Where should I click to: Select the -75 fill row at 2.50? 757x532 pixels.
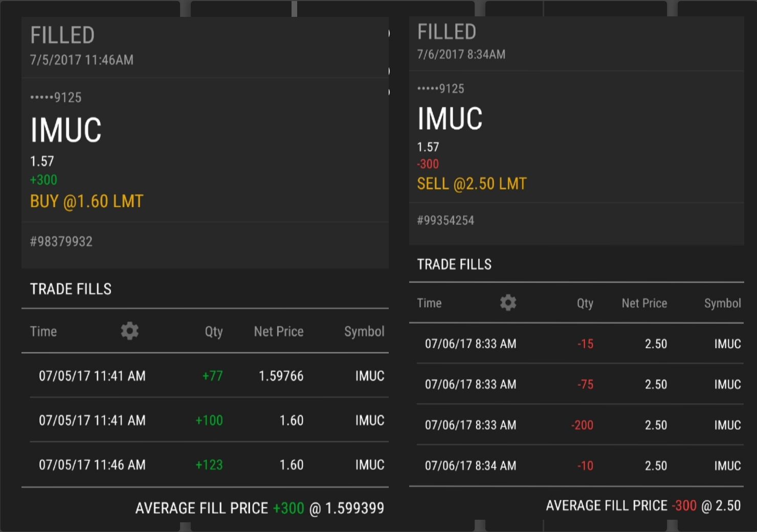[x=578, y=384]
